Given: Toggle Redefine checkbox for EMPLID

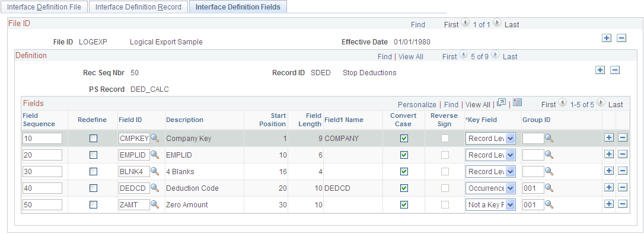Looking at the screenshot, I should [94, 155].
